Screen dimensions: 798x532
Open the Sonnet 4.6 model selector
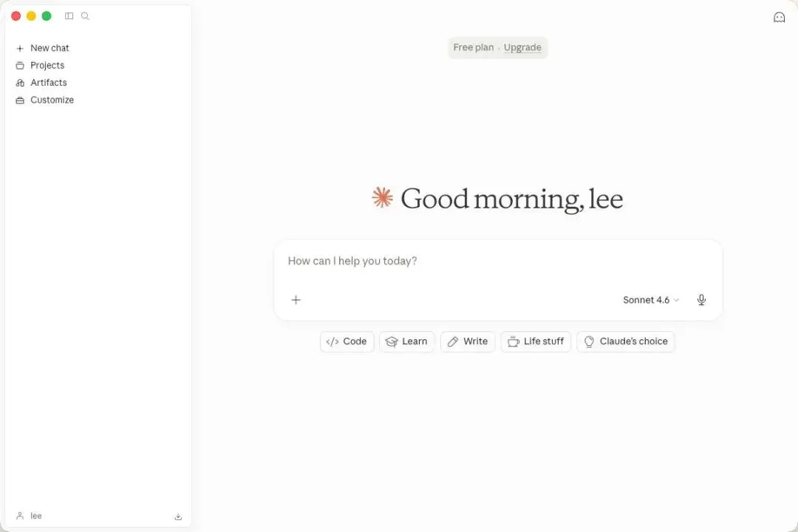pos(650,300)
